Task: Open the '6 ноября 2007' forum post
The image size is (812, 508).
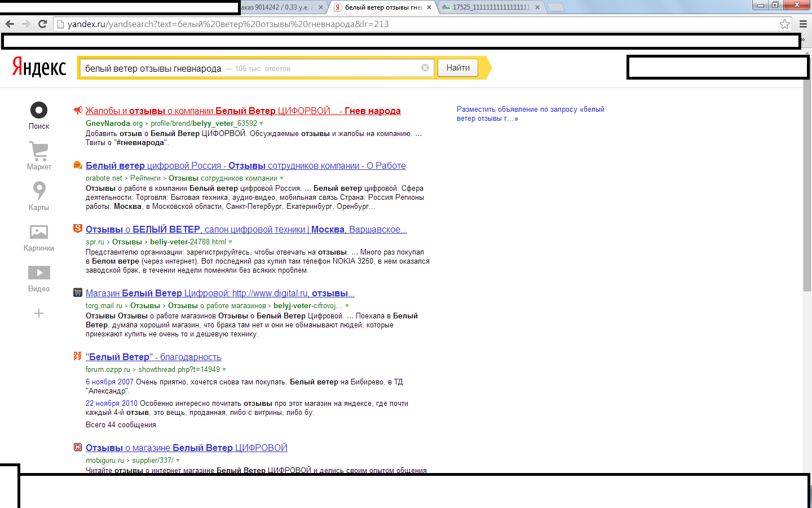Action: 109,382
